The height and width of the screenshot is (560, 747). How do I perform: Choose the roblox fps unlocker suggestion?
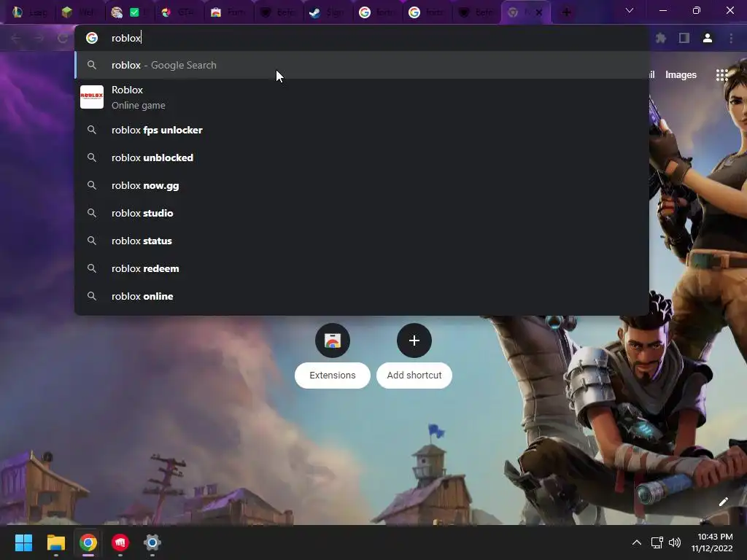362,130
